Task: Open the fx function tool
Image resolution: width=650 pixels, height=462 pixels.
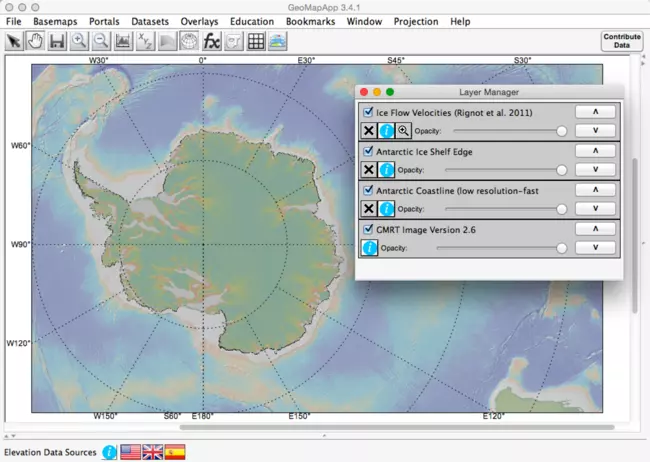Action: [x=211, y=41]
